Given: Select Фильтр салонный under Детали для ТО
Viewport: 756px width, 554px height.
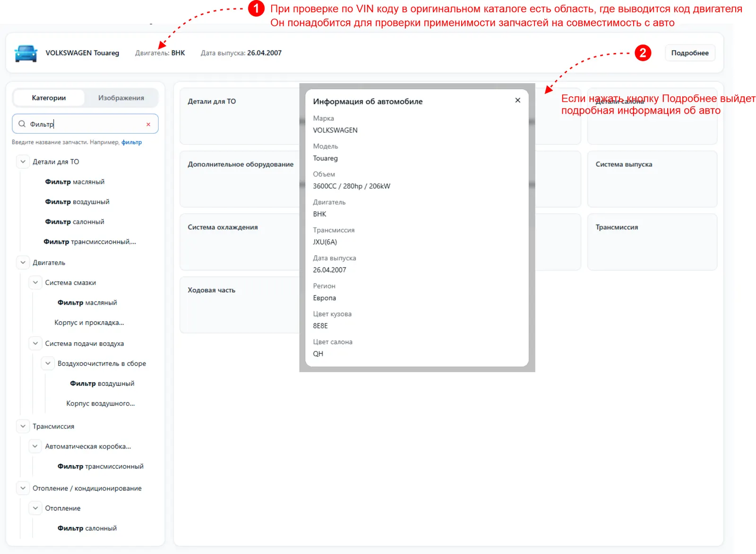Looking at the screenshot, I should click(x=75, y=222).
